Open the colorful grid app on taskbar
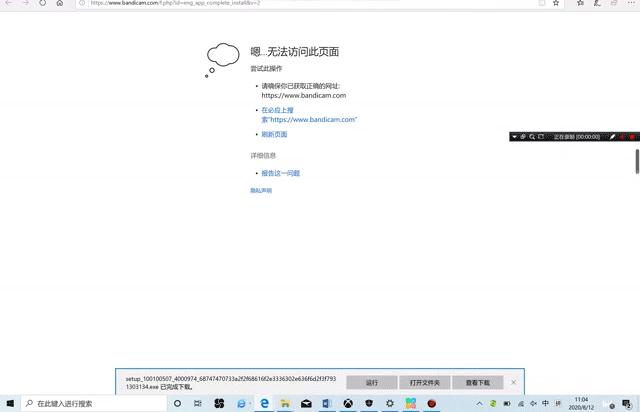640x412 pixels. pos(411,403)
